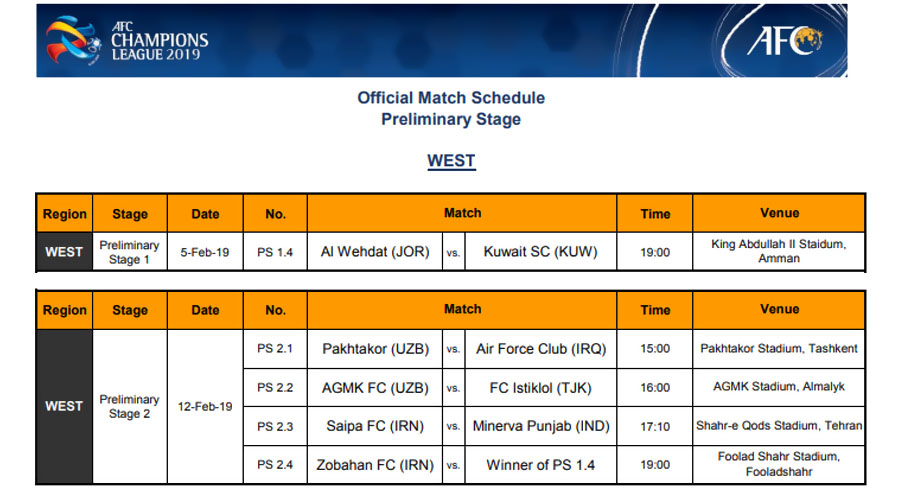
Task: Click the Region header in first table
Action: click(x=64, y=214)
